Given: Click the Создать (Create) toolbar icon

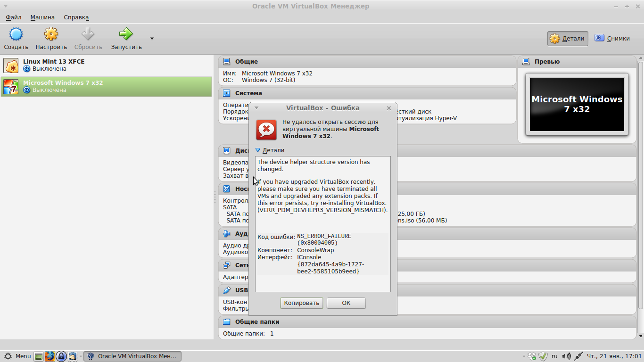Looking at the screenshot, I should point(16,34).
